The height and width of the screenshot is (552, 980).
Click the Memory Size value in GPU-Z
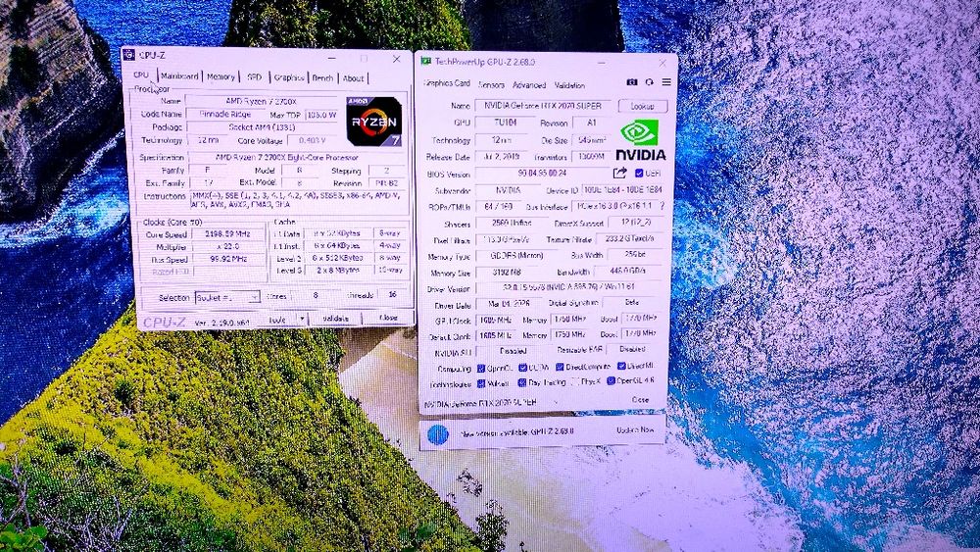[506, 273]
